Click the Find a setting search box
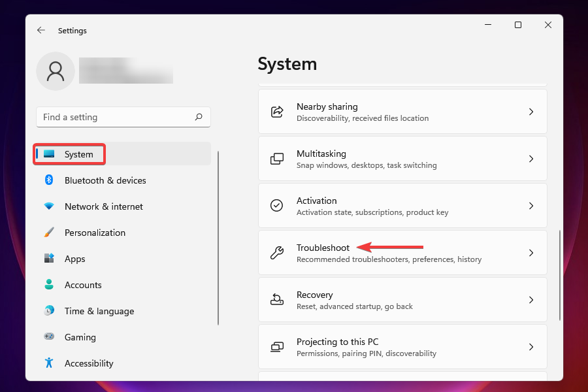This screenshot has height=392, width=588. [123, 117]
